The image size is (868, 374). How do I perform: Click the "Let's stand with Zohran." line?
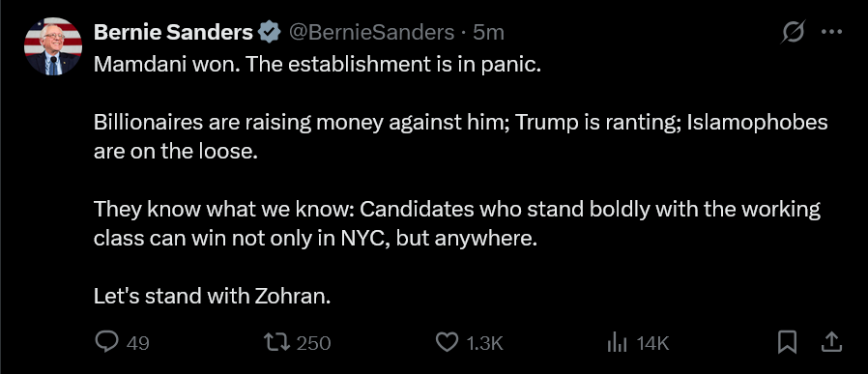212,297
